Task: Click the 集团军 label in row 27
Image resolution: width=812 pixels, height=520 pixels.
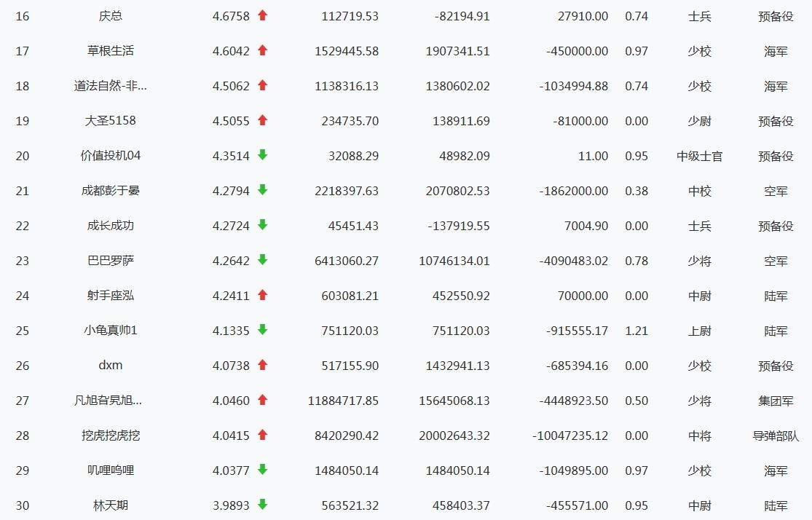Action: [776, 401]
